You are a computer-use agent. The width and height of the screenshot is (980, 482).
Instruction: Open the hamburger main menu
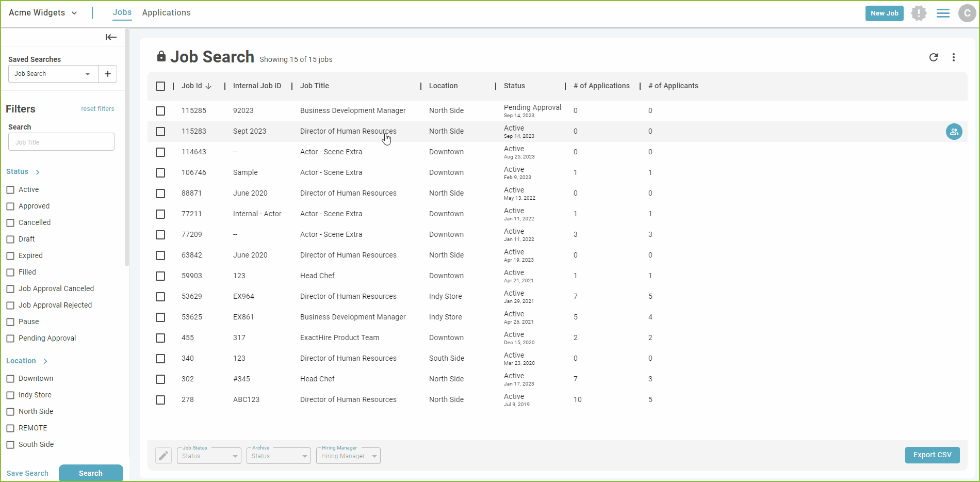coord(943,13)
